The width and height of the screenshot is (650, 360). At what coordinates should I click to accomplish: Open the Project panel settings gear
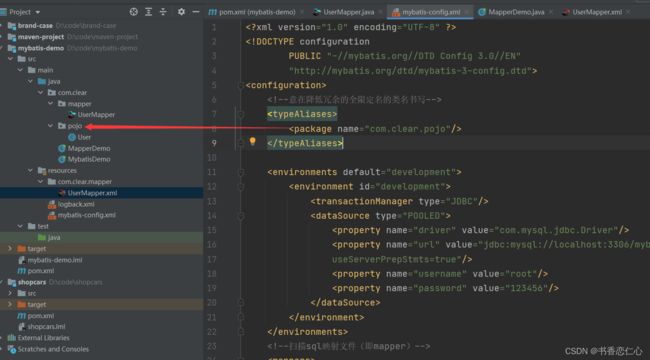[181, 12]
